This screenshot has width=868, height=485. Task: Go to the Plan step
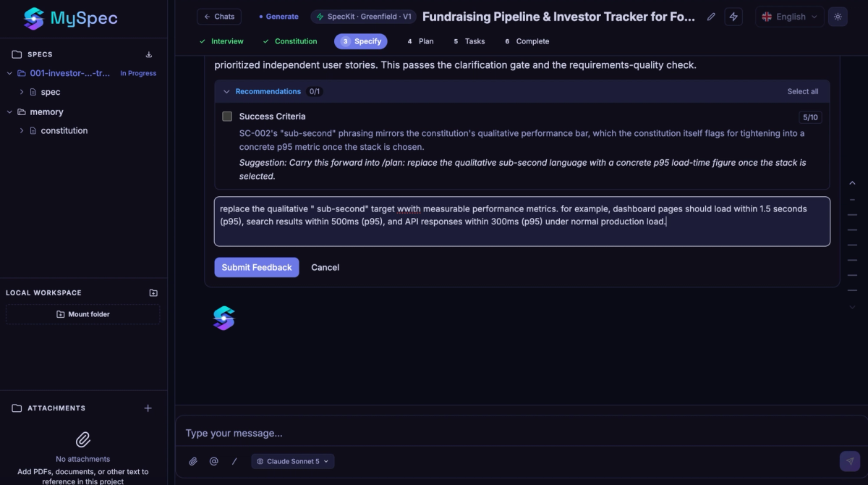(421, 41)
